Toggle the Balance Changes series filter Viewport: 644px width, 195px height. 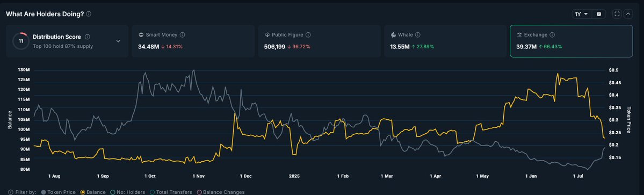click(x=221, y=192)
